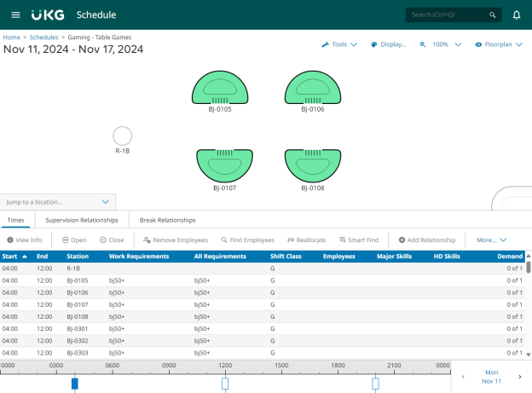
Task: Click the Employees column header
Action: [x=339, y=257]
